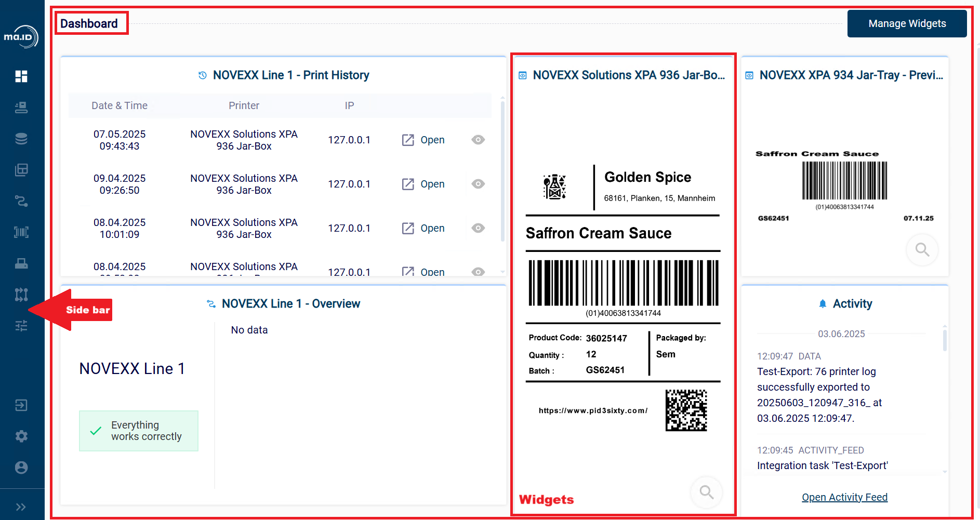
Task: Click the ma.ID logo in sidebar
Action: coord(21,37)
